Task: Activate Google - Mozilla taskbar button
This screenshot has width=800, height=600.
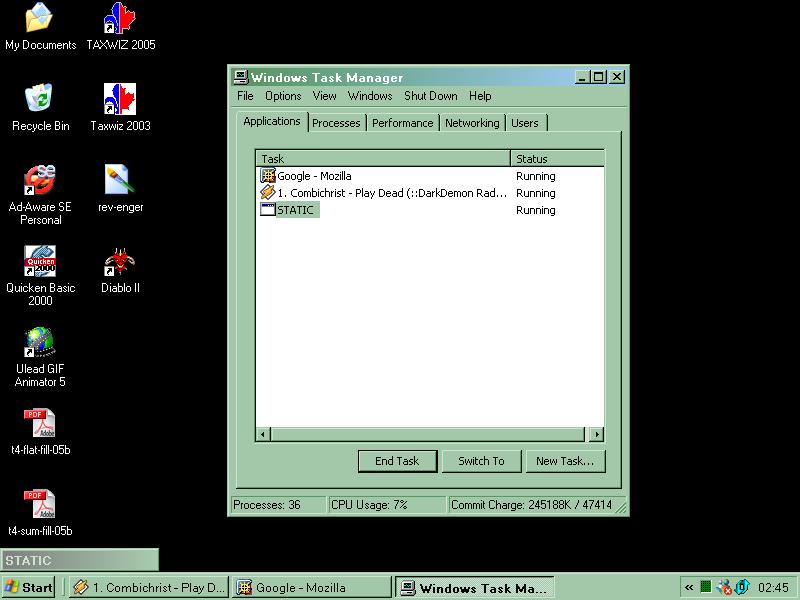Action: click(x=312, y=588)
